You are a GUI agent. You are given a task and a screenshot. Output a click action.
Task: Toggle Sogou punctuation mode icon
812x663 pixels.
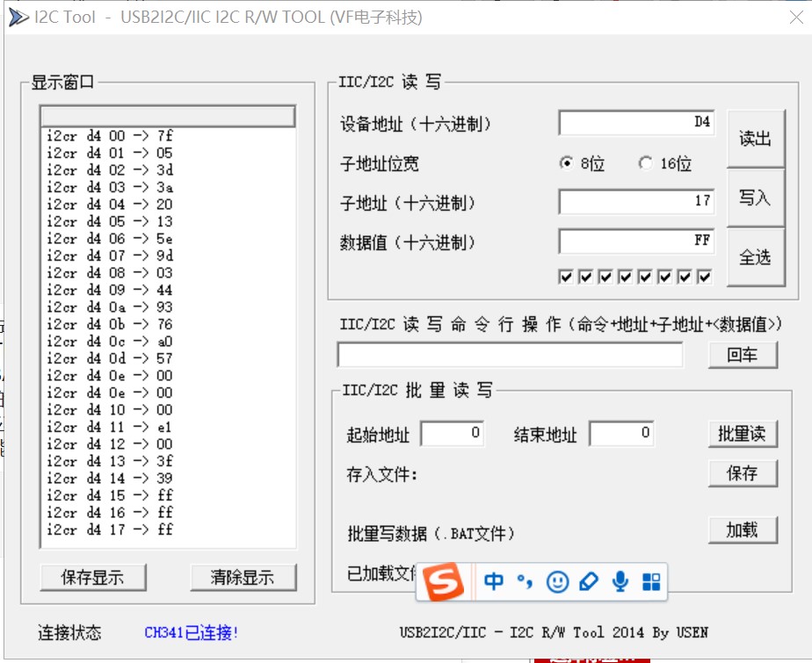pyautogui.click(x=525, y=581)
